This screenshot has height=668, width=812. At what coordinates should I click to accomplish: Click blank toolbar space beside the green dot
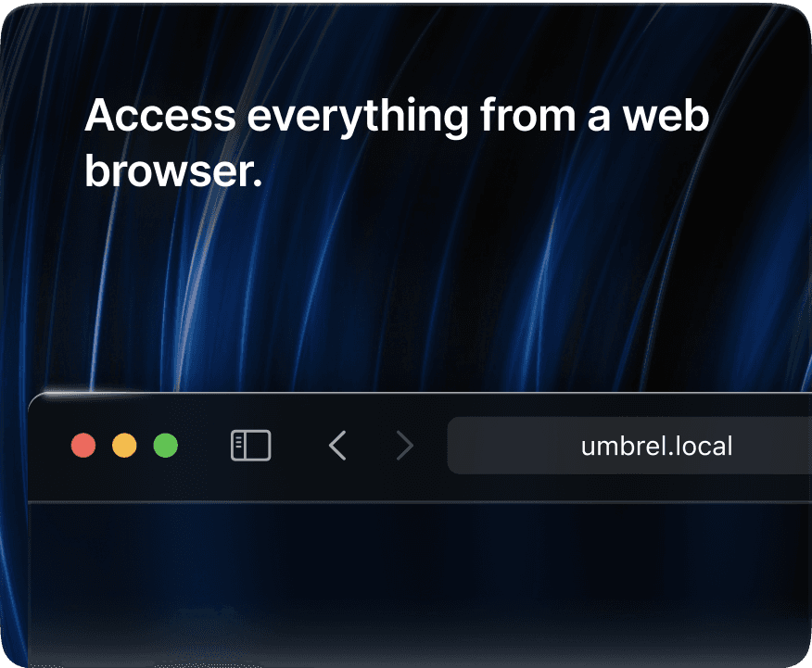pyautogui.click(x=204, y=446)
